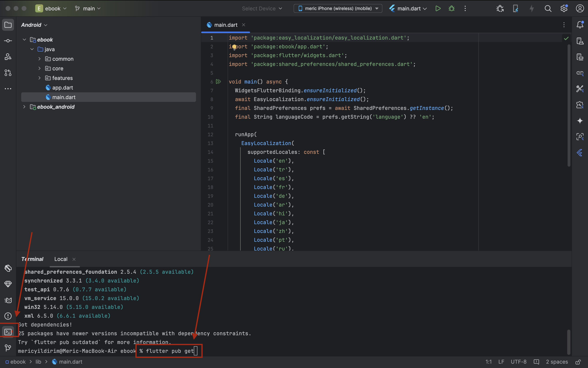Click the run gutter arrow beside main()

coord(218,82)
